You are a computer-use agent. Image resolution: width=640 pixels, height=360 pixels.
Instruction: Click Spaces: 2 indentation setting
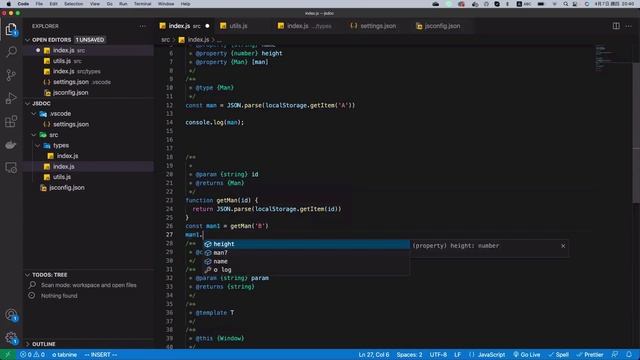(409, 355)
